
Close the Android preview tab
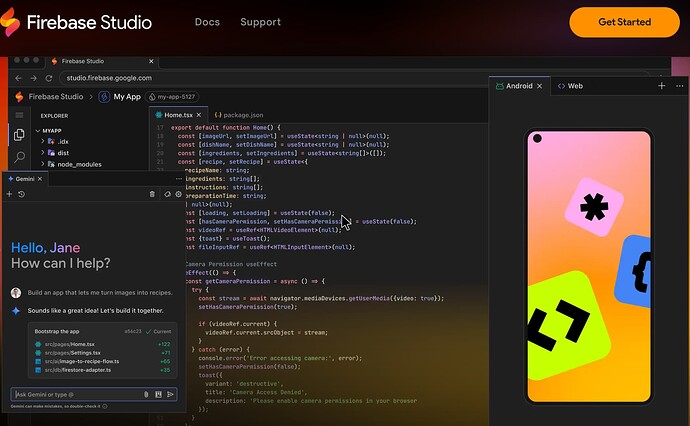540,86
